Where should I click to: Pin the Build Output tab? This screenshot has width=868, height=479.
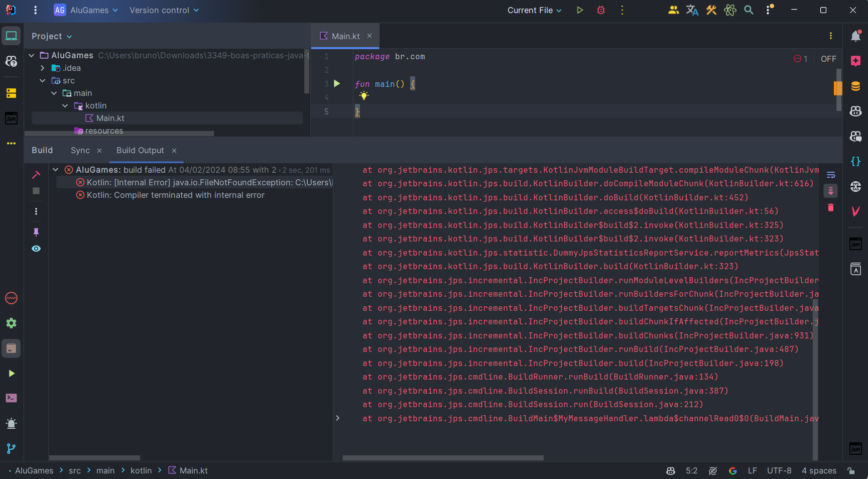tap(36, 232)
